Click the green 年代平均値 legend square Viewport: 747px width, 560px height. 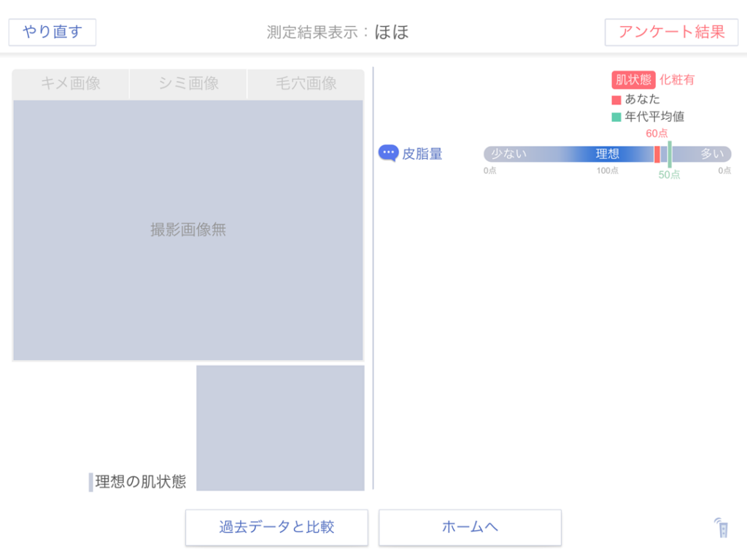[616, 117]
